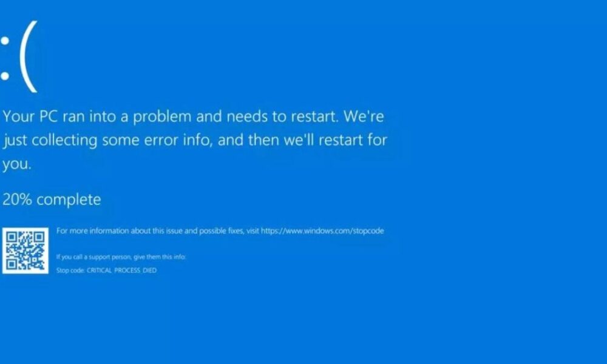This screenshot has width=607, height=364.
Task: Click the QR code image
Action: tap(25, 251)
